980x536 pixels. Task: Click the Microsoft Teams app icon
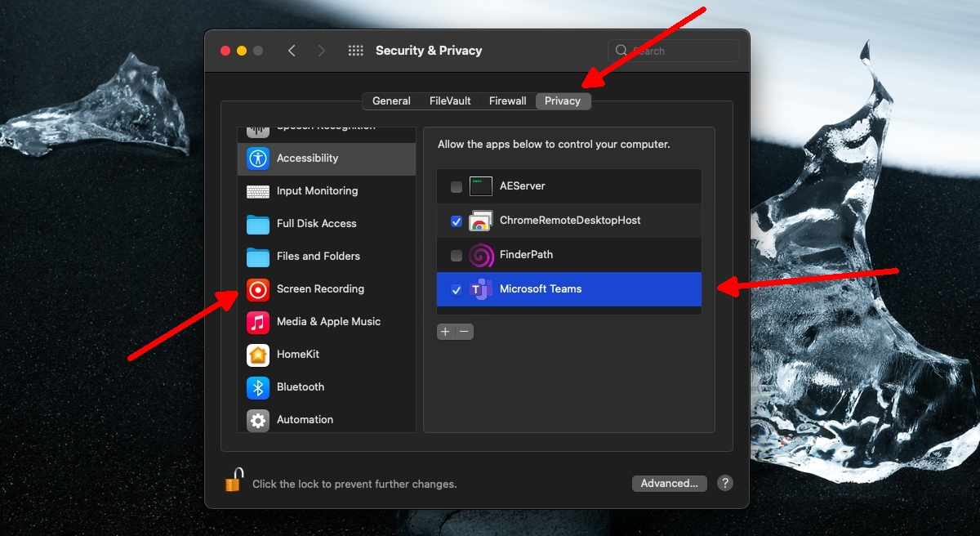[481, 289]
